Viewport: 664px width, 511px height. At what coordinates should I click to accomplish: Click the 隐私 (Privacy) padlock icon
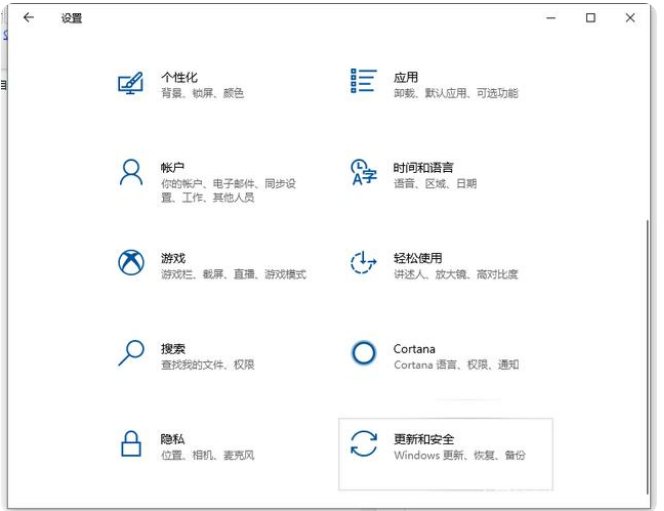131,442
